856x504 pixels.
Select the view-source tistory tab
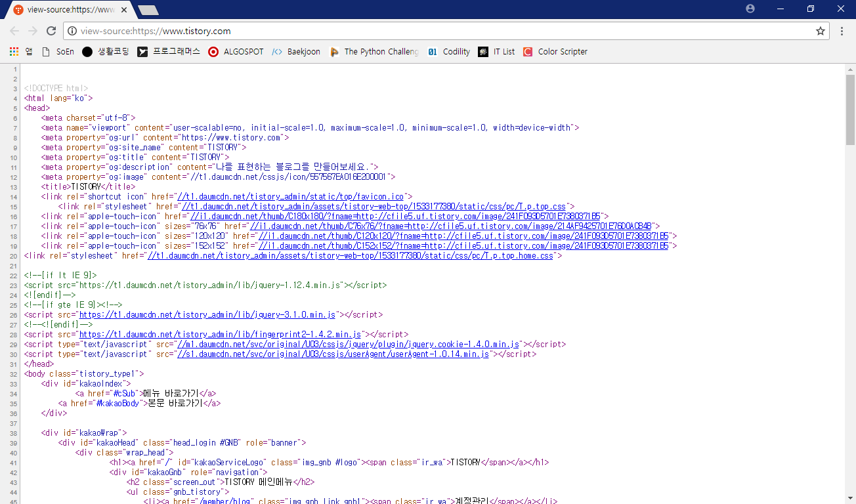71,10
